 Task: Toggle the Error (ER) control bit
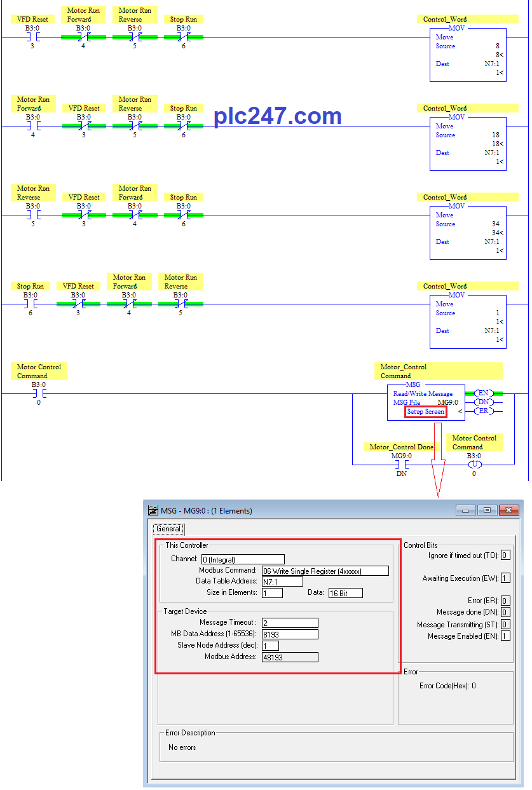[505, 601]
